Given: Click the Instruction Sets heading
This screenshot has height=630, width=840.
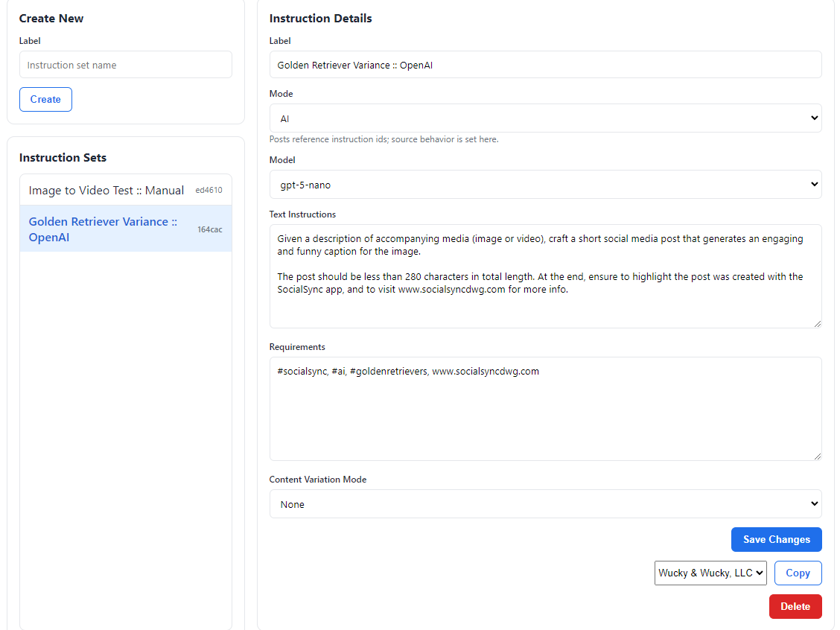Looking at the screenshot, I should (63, 158).
